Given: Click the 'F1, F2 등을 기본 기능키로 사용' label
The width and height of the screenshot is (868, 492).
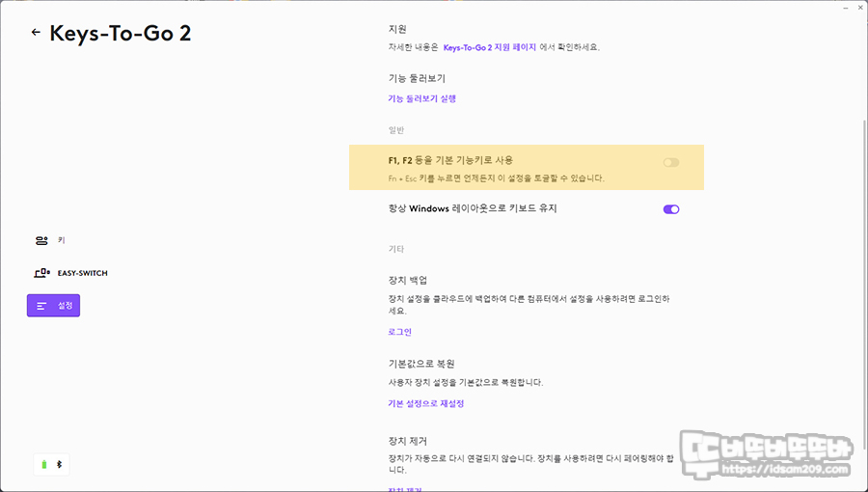Looking at the screenshot, I should point(450,160).
